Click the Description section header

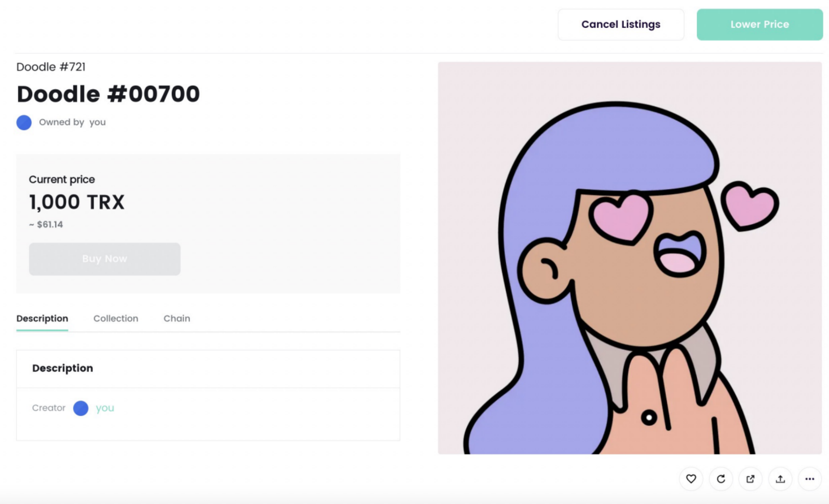[x=63, y=368]
